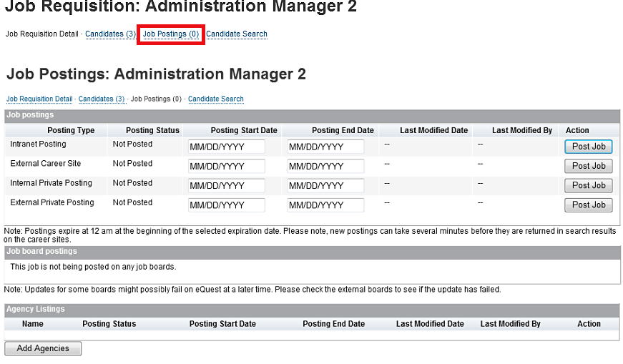Screen dimensions: 623x364
Task: Open Candidates (3) link below Job Postings heading
Action: (x=102, y=99)
